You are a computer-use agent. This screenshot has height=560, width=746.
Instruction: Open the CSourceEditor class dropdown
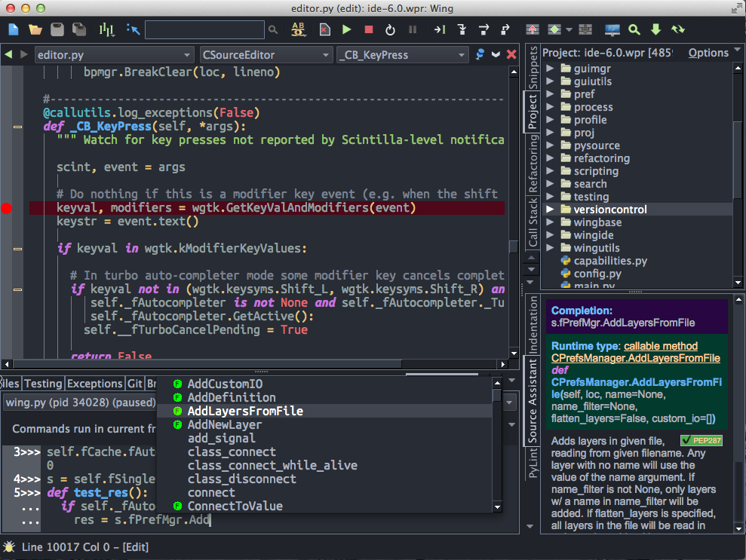coord(266,55)
